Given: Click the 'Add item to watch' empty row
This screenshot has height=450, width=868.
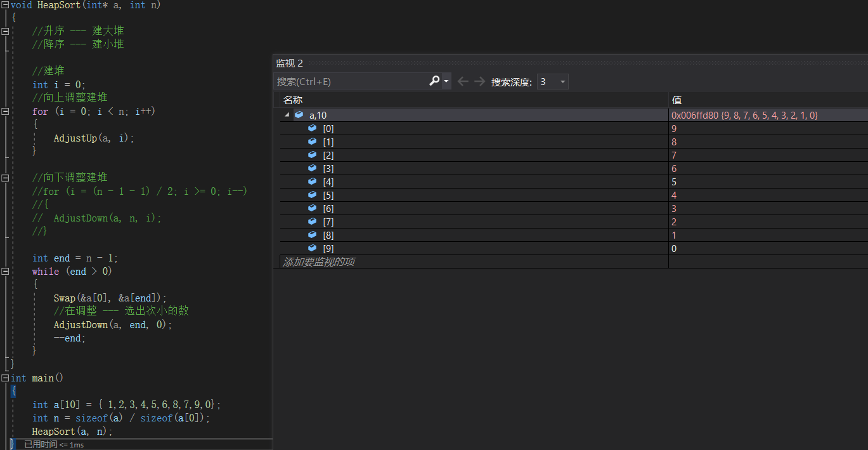Looking at the screenshot, I should pos(319,261).
